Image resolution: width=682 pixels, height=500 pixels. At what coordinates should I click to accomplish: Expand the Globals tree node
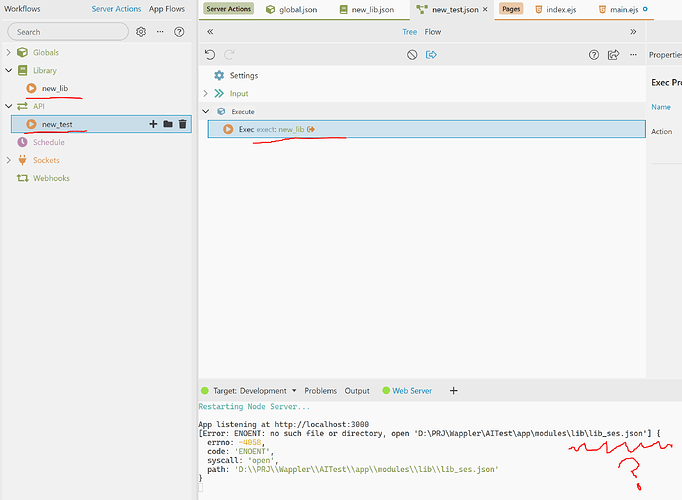(x=8, y=52)
